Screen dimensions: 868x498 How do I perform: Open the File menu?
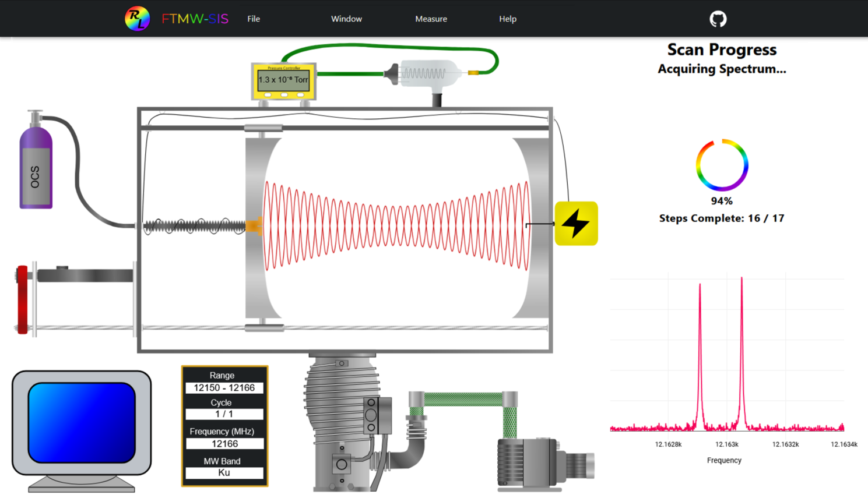(x=254, y=19)
